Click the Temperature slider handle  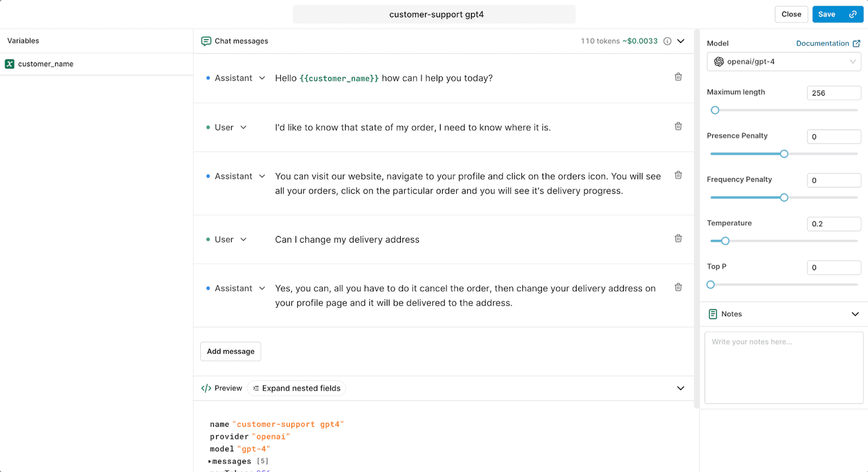[x=725, y=241]
